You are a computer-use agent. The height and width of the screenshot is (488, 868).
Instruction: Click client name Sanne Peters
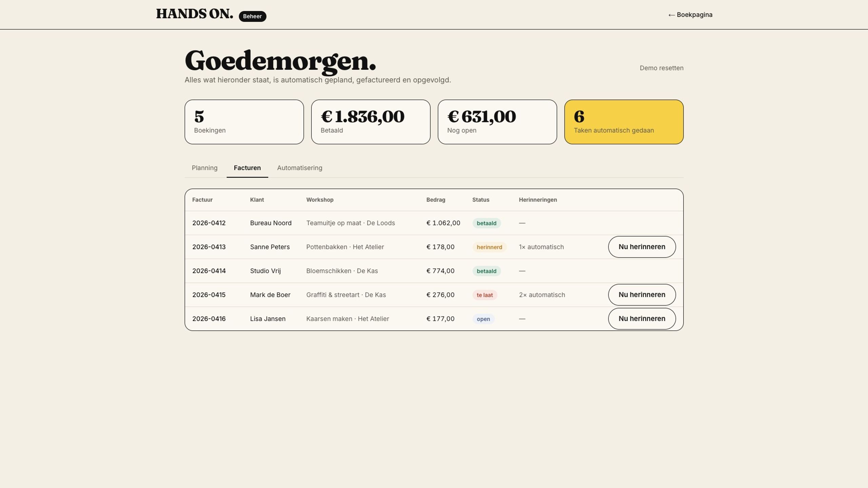click(x=270, y=247)
